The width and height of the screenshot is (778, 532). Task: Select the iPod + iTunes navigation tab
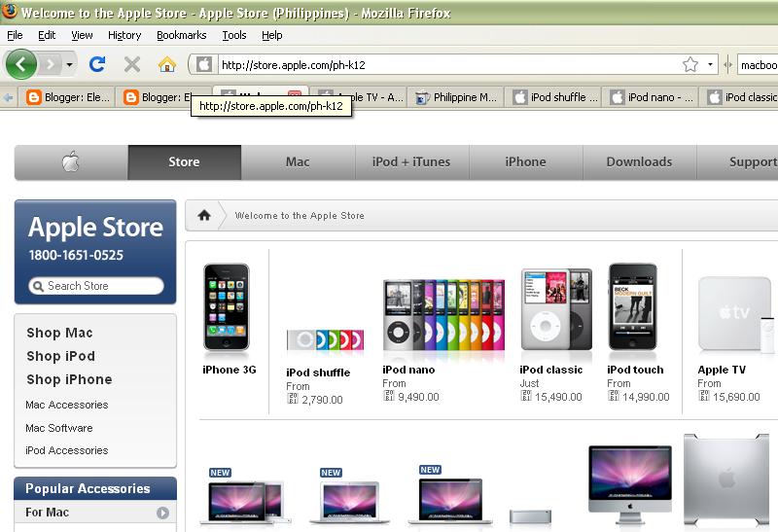coord(411,162)
